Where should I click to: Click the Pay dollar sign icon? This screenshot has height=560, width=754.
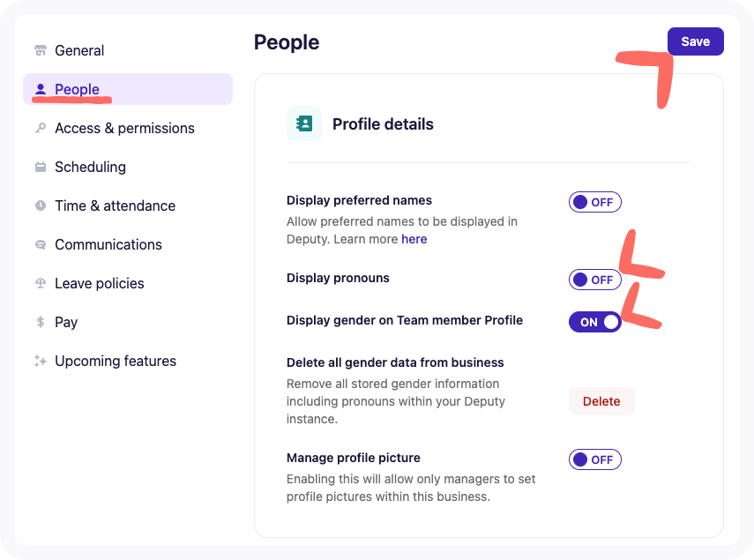[40, 322]
